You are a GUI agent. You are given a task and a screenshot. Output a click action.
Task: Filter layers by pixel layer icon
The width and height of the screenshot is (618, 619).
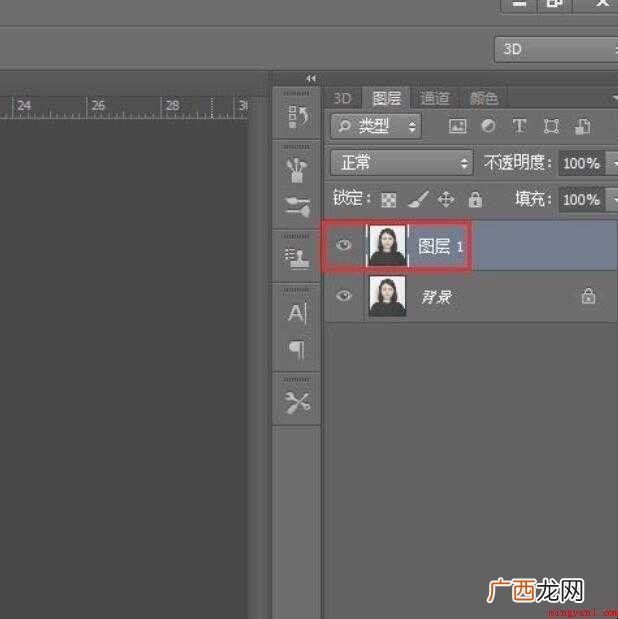[x=458, y=126]
